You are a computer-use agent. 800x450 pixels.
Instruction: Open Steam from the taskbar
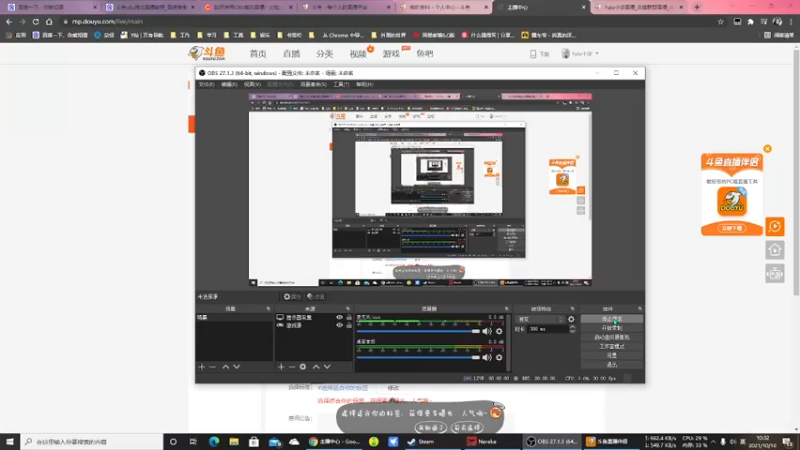[x=421, y=441]
